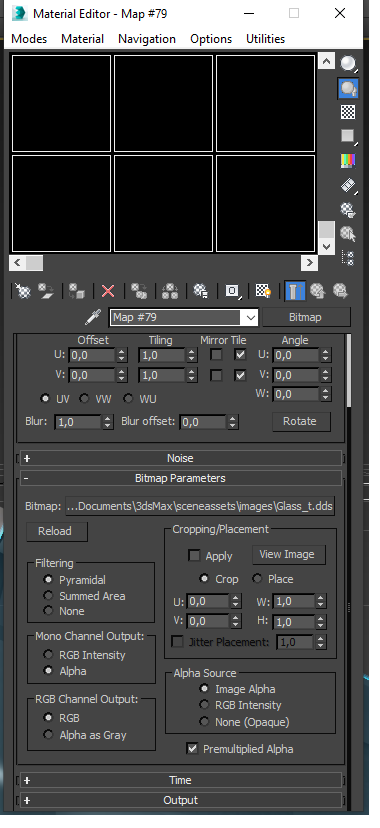This screenshot has height=828, width=380.
Task: Open Material Editor Options icon
Action: (x=348, y=210)
